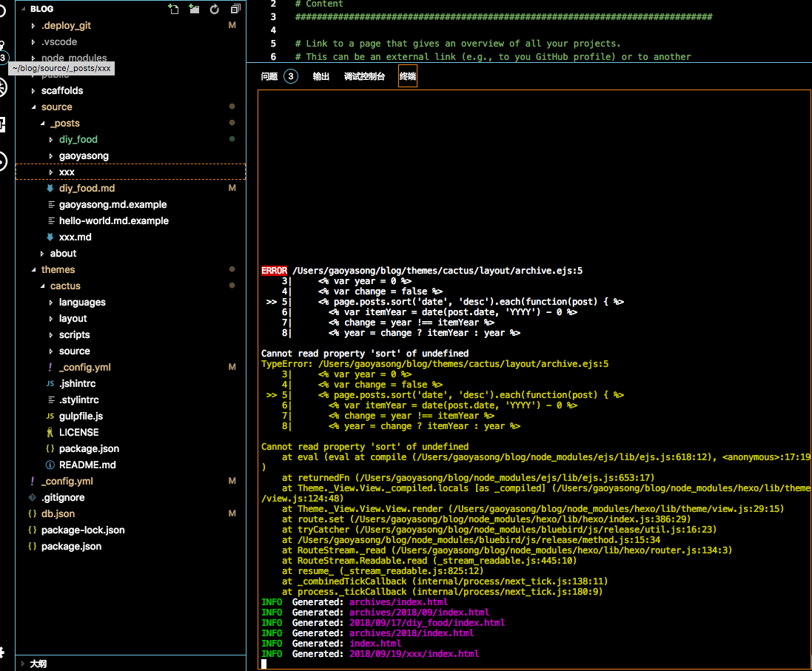This screenshot has width=812, height=671.
Task: Collapse the cactus folder
Action: click(42, 286)
